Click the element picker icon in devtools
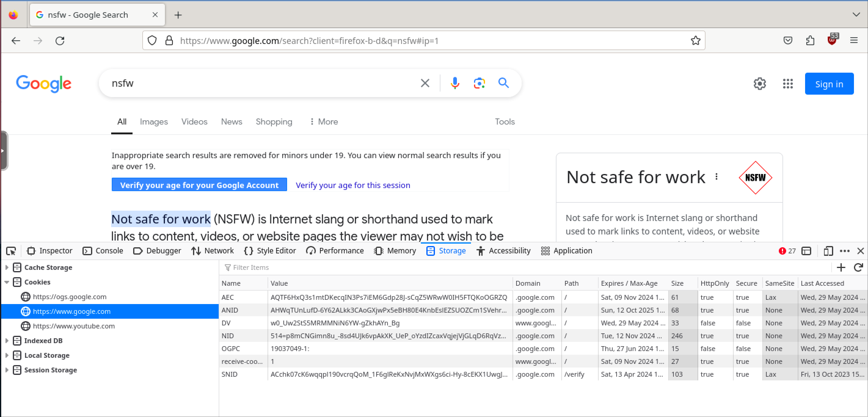Image resolution: width=868 pixels, height=417 pixels. pos(11,251)
